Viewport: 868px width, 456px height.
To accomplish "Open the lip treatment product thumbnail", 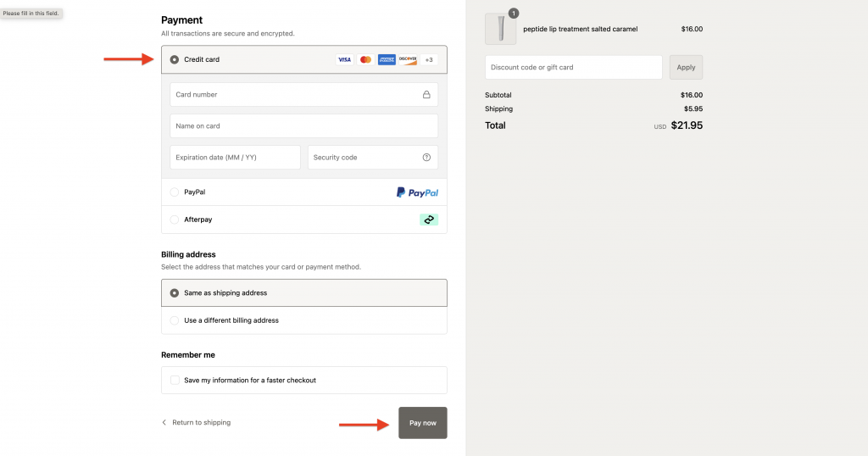I will pos(500,30).
